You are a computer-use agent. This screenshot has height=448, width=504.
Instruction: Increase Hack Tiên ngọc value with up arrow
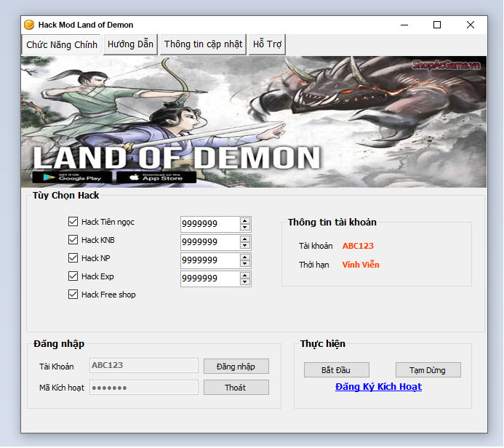point(245,221)
